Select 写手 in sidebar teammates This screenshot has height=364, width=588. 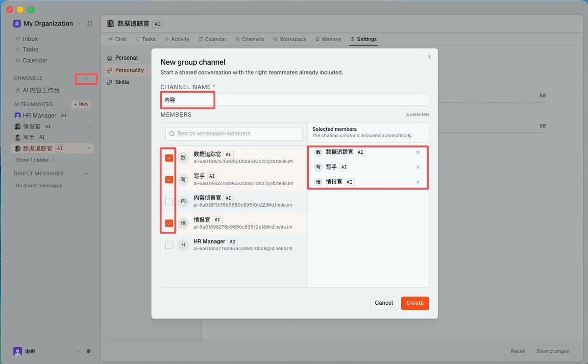coord(29,138)
